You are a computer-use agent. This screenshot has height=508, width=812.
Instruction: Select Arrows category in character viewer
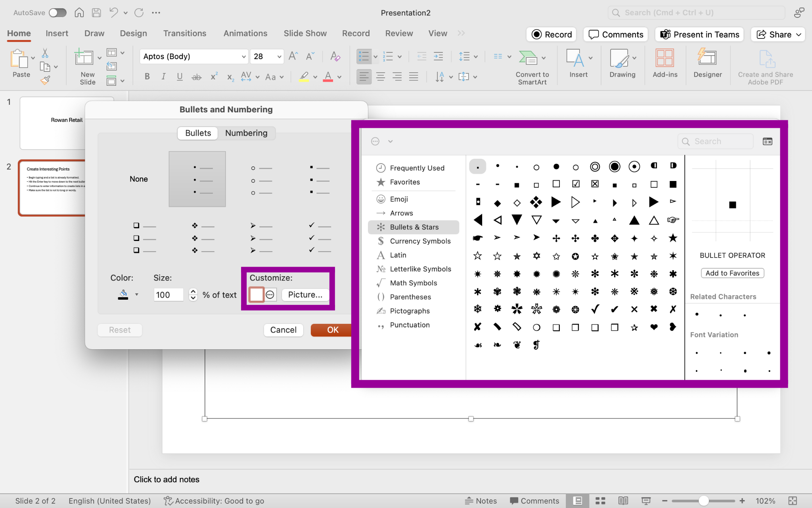414,213
